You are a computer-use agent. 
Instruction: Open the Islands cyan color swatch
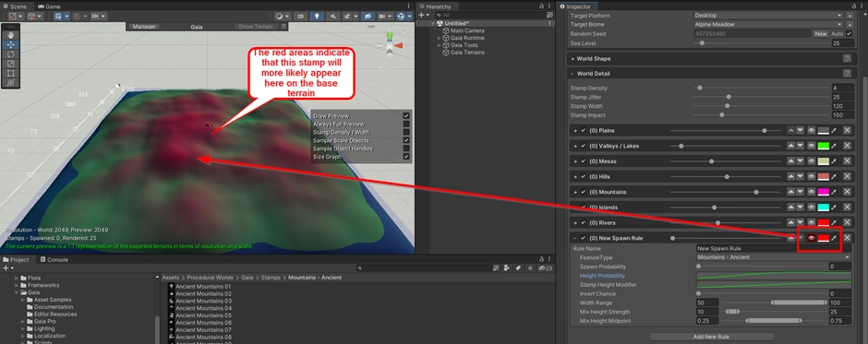(x=823, y=208)
